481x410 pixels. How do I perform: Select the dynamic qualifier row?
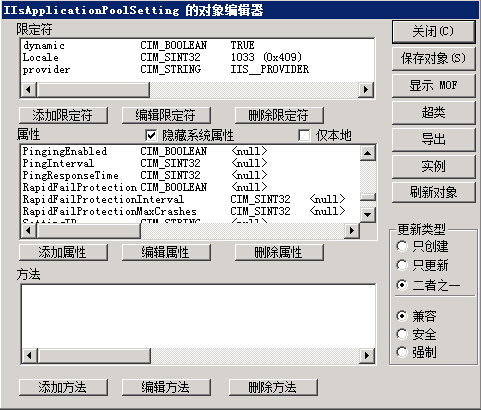tap(197, 45)
